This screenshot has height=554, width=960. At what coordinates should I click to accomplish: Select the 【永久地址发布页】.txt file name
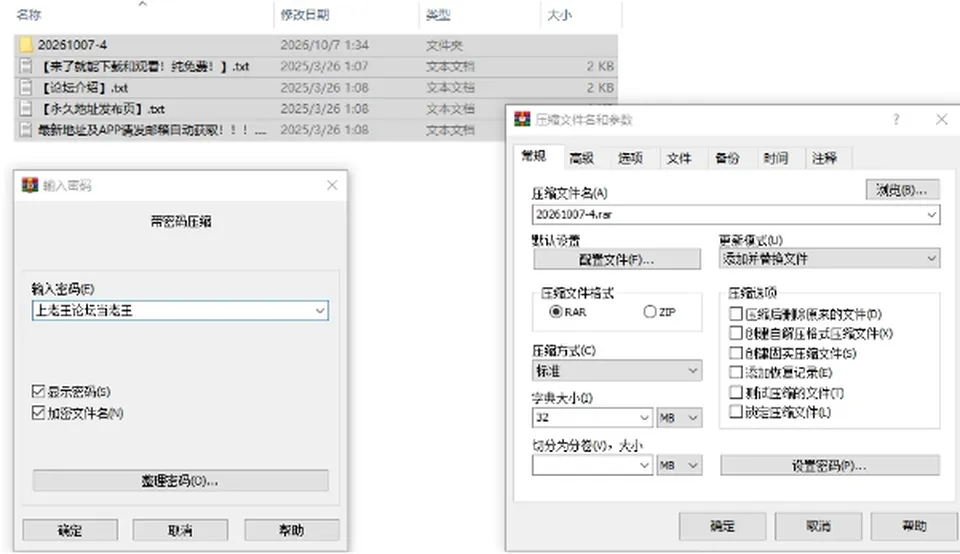point(102,109)
